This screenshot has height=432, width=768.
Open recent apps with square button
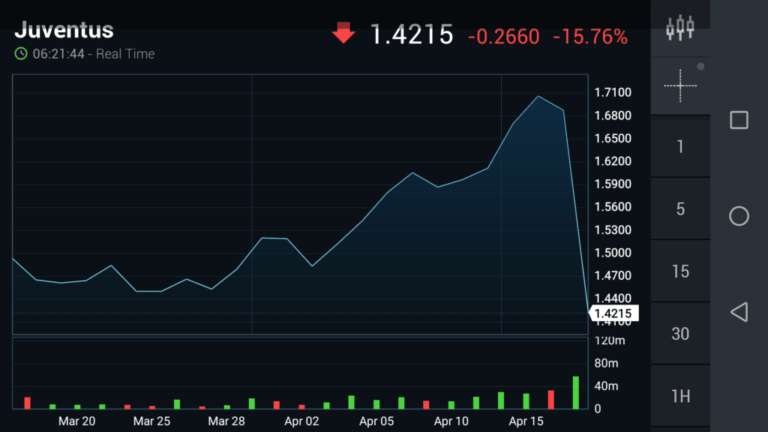coord(739,120)
